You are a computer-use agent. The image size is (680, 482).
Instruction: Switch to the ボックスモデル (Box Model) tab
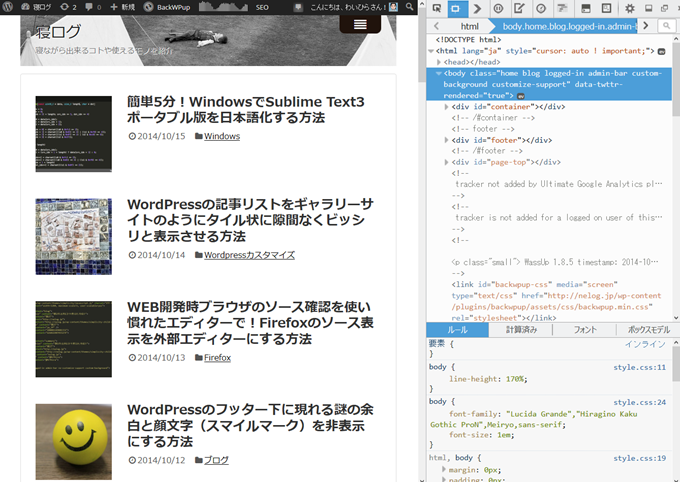[649, 330]
